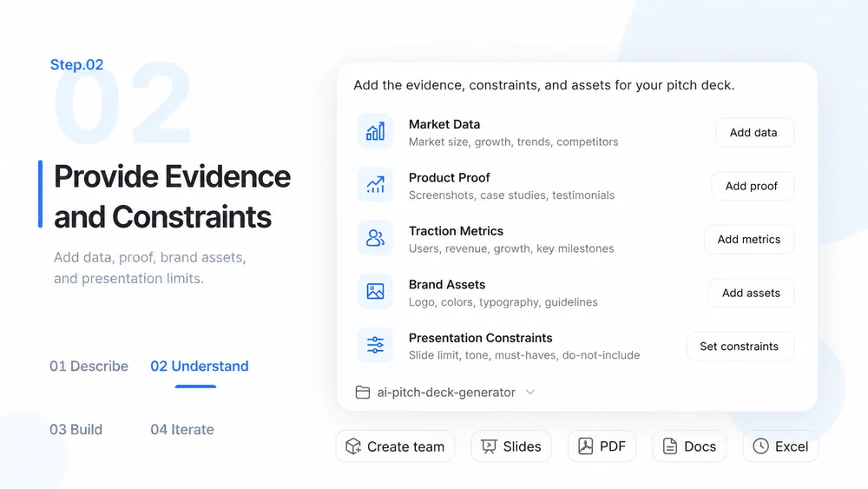Click the PDF file icon

point(586,446)
